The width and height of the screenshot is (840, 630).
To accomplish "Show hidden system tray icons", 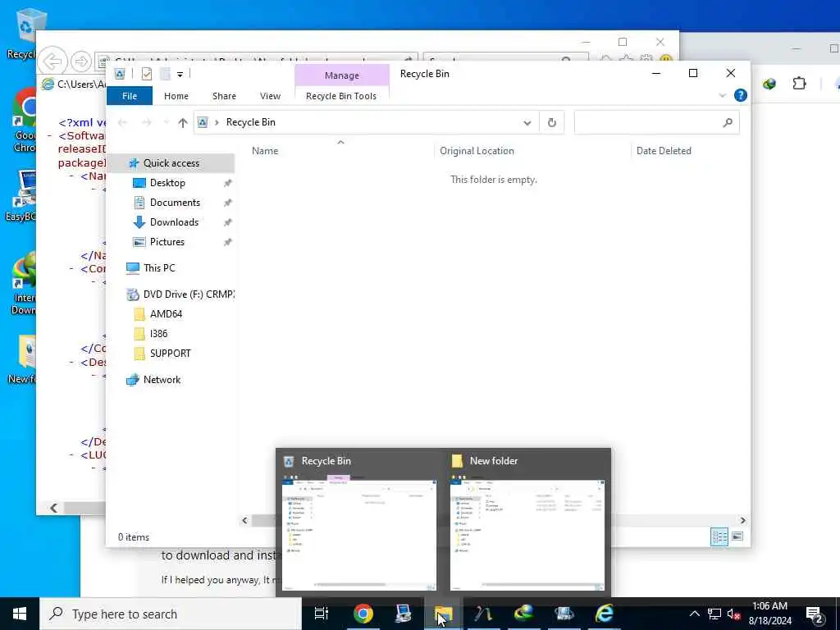I will [x=694, y=614].
